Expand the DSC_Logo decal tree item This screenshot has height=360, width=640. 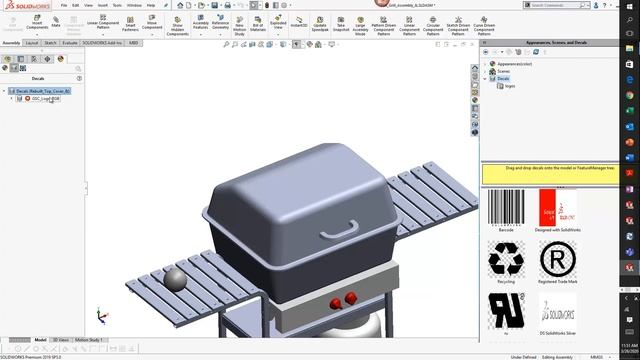coord(11,99)
